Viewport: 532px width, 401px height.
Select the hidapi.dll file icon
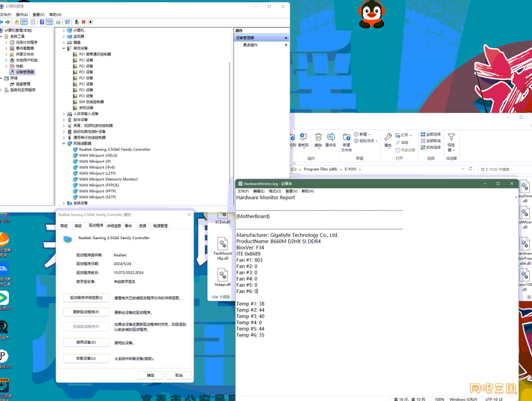(x=222, y=274)
